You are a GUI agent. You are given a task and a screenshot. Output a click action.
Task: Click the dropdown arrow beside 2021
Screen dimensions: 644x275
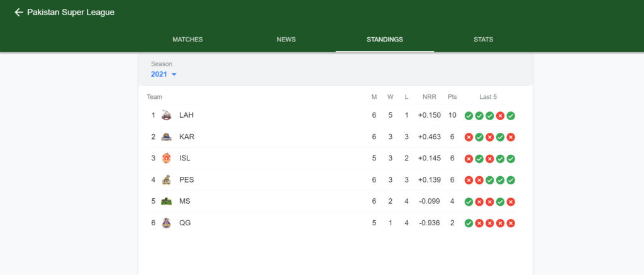[x=174, y=74]
